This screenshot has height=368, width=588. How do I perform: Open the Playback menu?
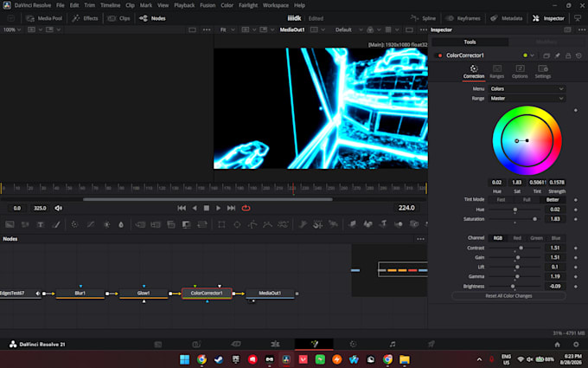[184, 5]
